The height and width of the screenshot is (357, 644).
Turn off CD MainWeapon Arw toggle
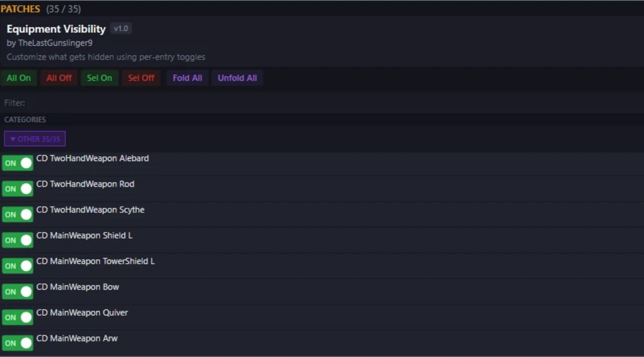pyautogui.click(x=17, y=343)
